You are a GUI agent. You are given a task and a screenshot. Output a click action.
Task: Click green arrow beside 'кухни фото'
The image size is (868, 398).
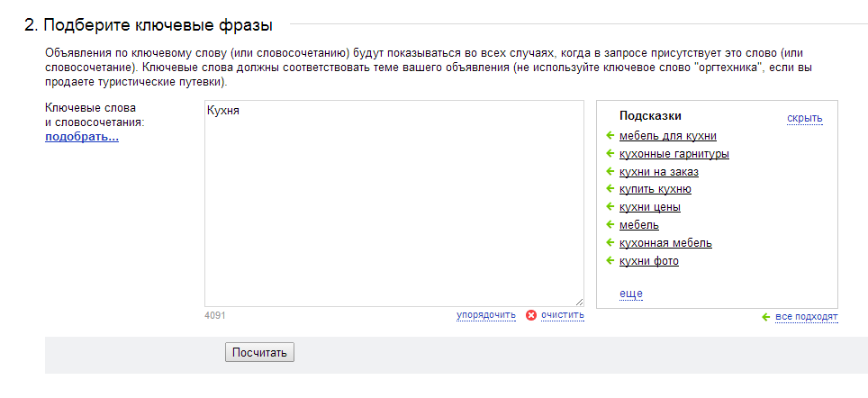tap(610, 260)
